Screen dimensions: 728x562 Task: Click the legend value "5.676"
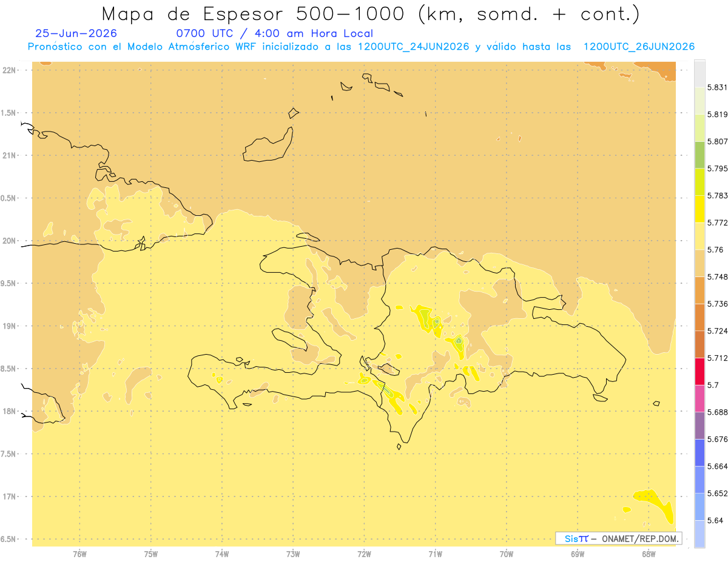tap(717, 440)
